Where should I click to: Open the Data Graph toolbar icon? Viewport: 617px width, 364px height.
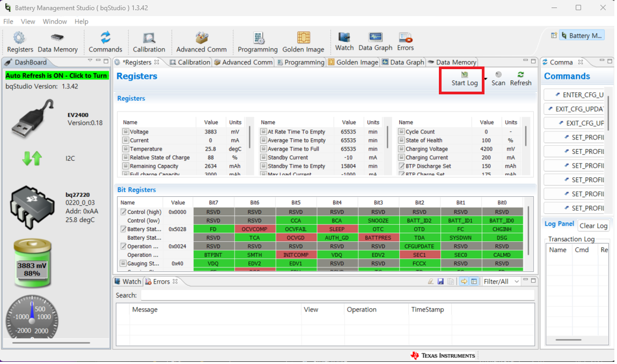(x=375, y=41)
